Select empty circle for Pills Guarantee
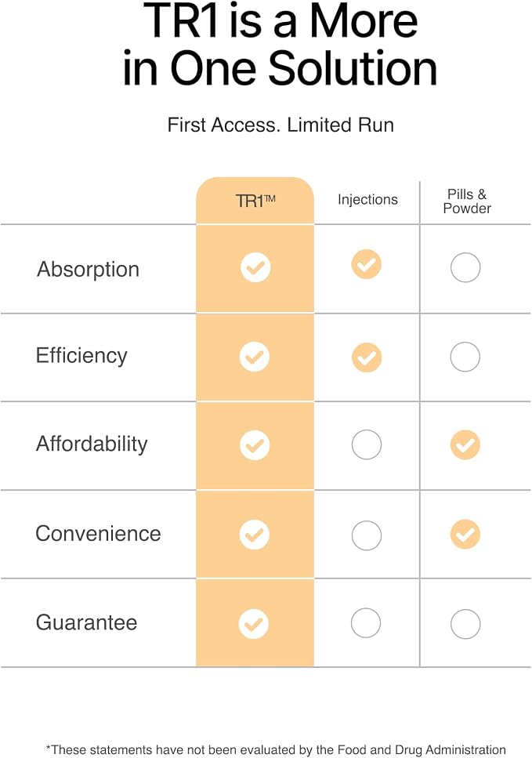Viewport: 532px width, 758px height. click(x=465, y=624)
